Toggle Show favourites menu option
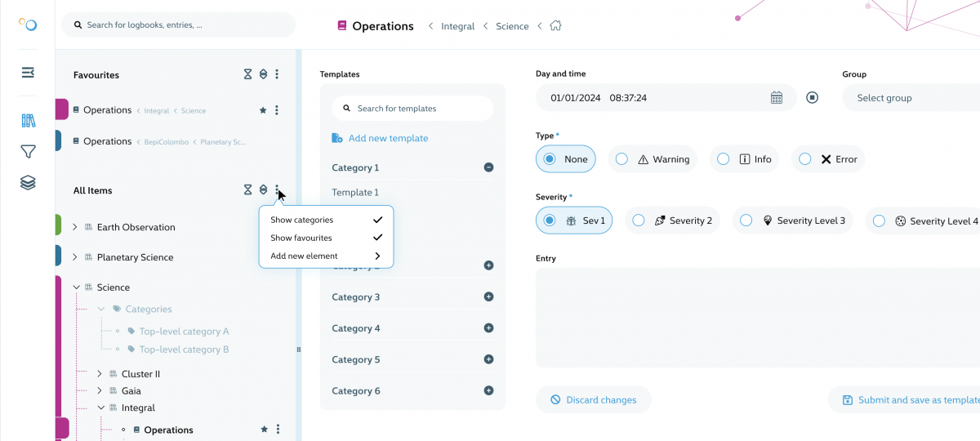This screenshot has width=980, height=441. coord(326,238)
